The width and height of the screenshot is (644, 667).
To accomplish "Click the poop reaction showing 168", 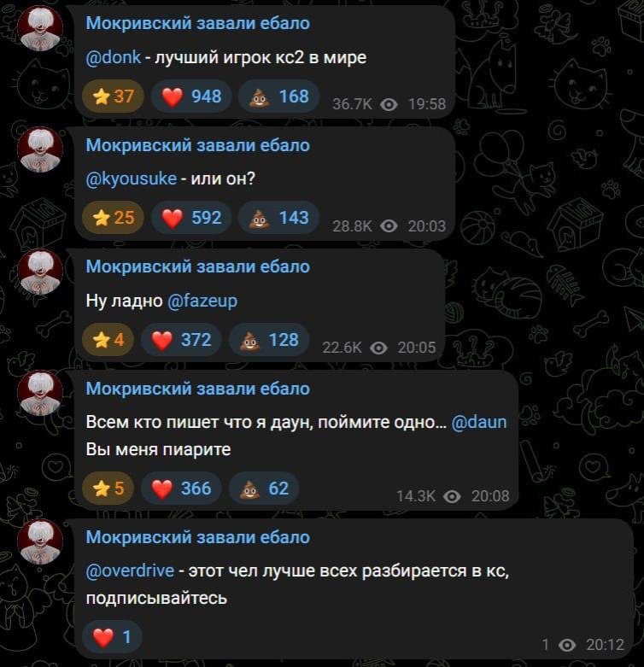I will (x=278, y=97).
